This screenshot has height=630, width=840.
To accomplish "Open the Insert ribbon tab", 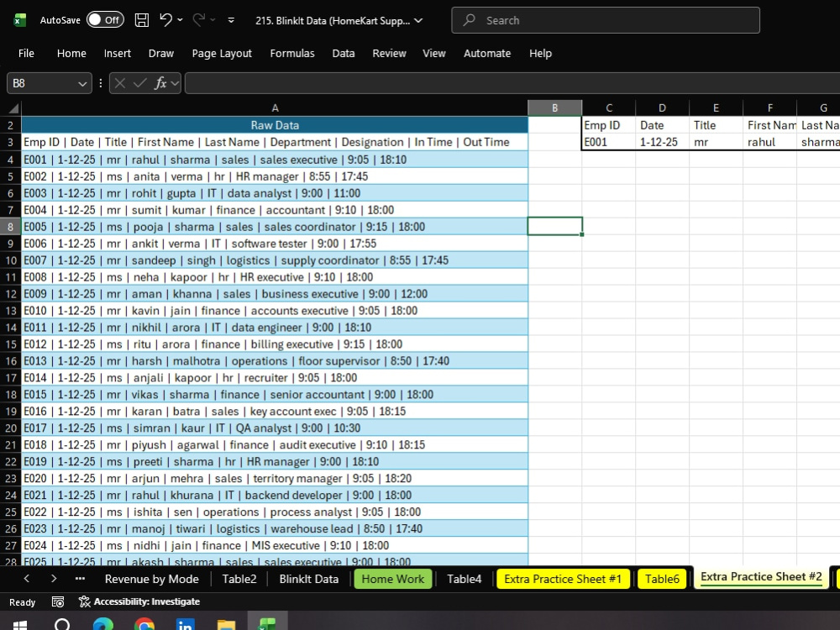I will pyautogui.click(x=118, y=53).
